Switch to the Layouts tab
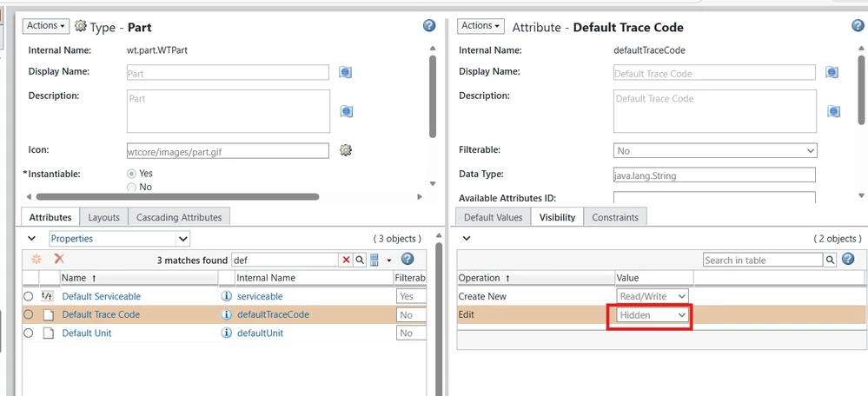 click(x=104, y=217)
